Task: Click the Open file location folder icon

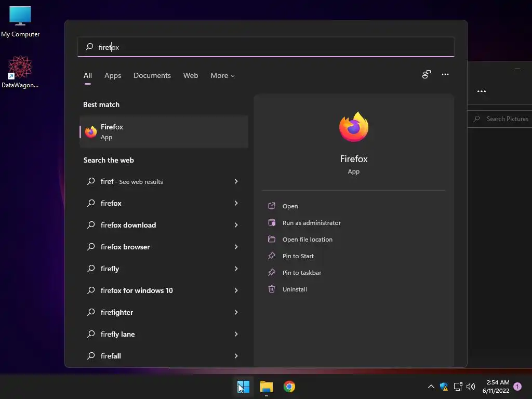Action: [x=271, y=239]
